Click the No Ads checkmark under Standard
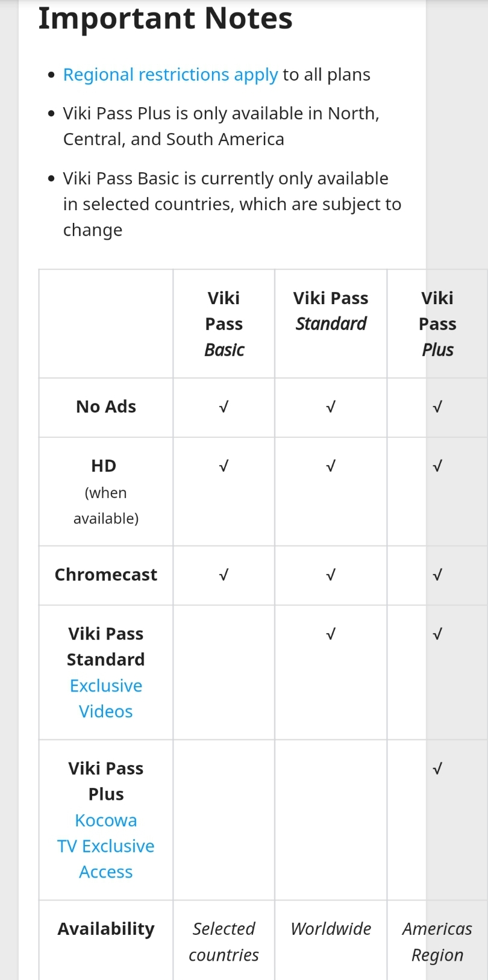Screen dimensions: 488x980 331,407
